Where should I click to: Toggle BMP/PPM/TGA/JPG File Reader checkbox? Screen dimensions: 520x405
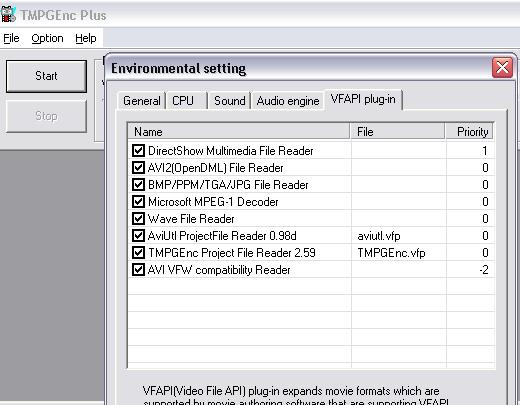click(138, 184)
